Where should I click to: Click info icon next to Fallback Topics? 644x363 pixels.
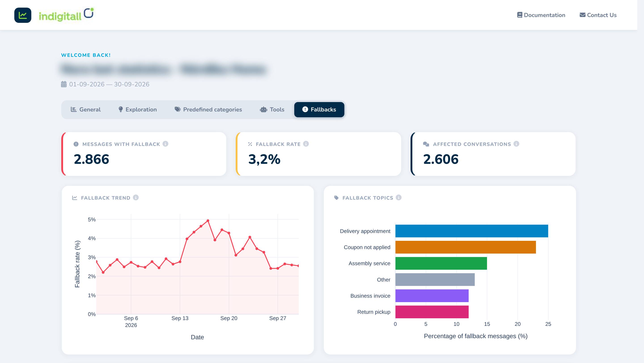(399, 198)
